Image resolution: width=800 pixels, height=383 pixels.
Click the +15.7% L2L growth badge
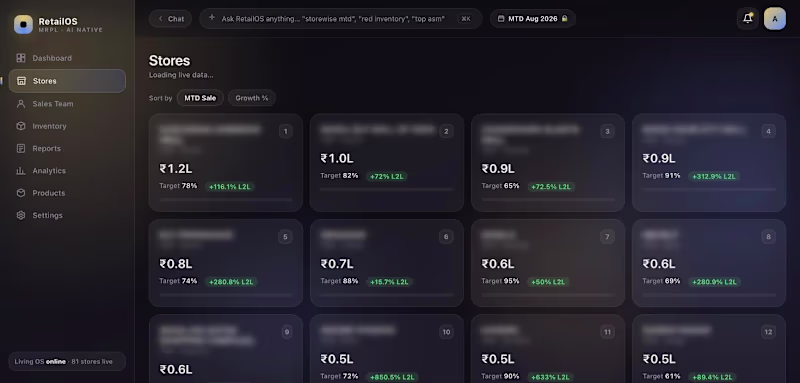tap(389, 282)
